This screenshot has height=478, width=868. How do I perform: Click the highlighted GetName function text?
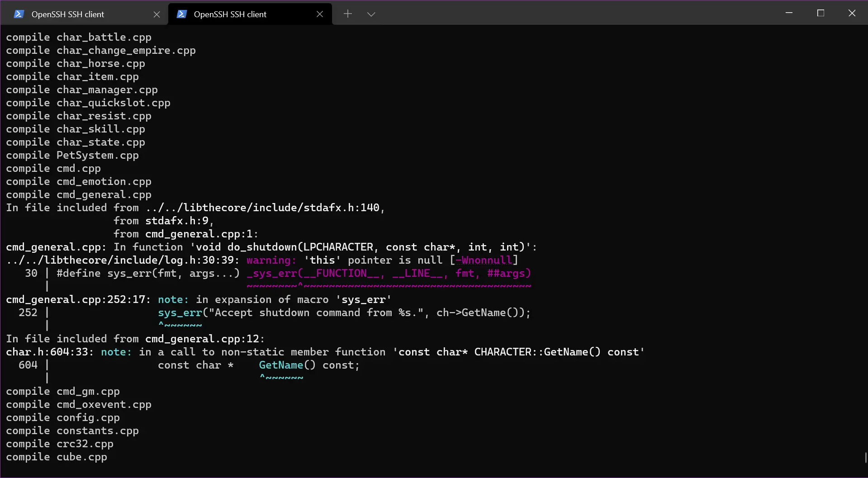[281, 365]
